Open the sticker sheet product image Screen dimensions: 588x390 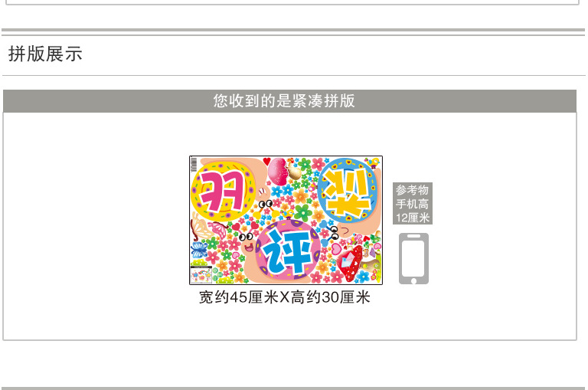[286, 220]
